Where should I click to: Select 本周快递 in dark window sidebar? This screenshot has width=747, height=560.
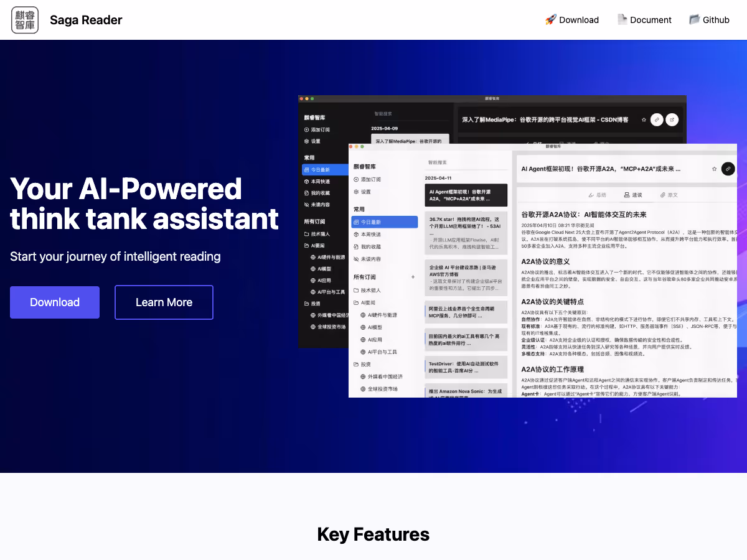[x=317, y=181]
